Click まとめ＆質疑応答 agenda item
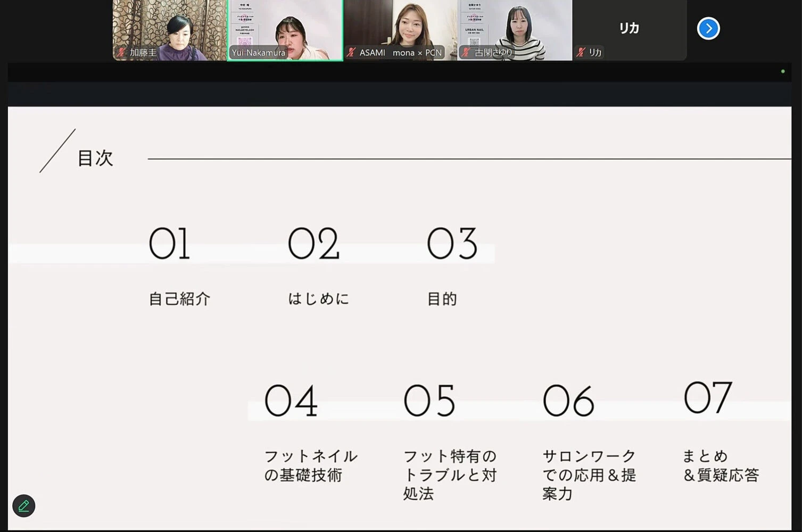This screenshot has height=532, width=802. (x=721, y=465)
